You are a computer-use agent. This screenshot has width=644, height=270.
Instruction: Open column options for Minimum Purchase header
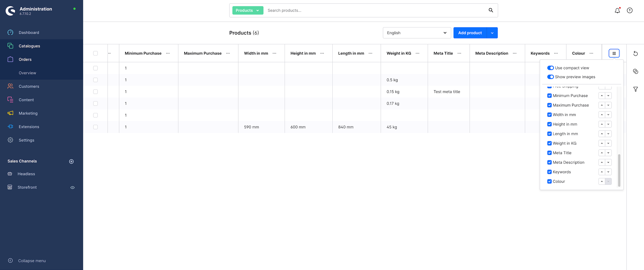point(168,53)
